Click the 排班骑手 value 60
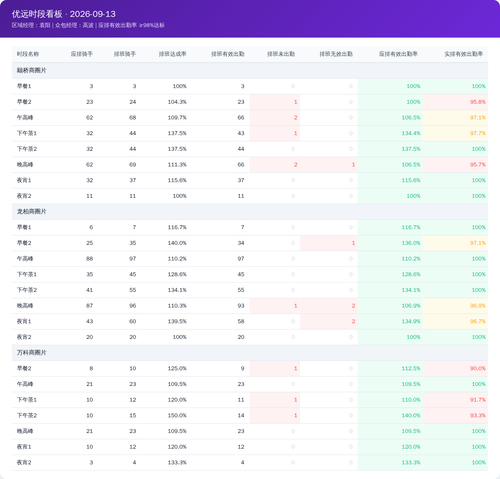This screenshot has width=500, height=479. tap(133, 321)
